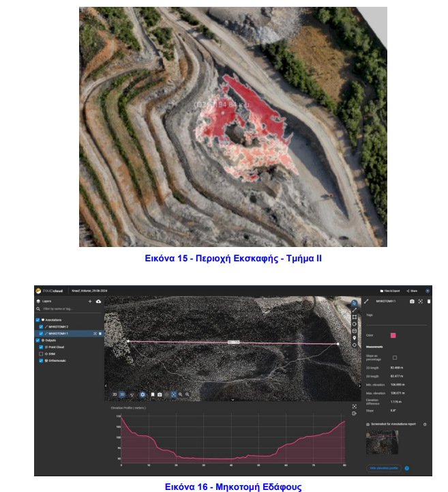448x492 pixels.
Task: Select the marker pin annotation tool
Action: pyautogui.click(x=355, y=338)
